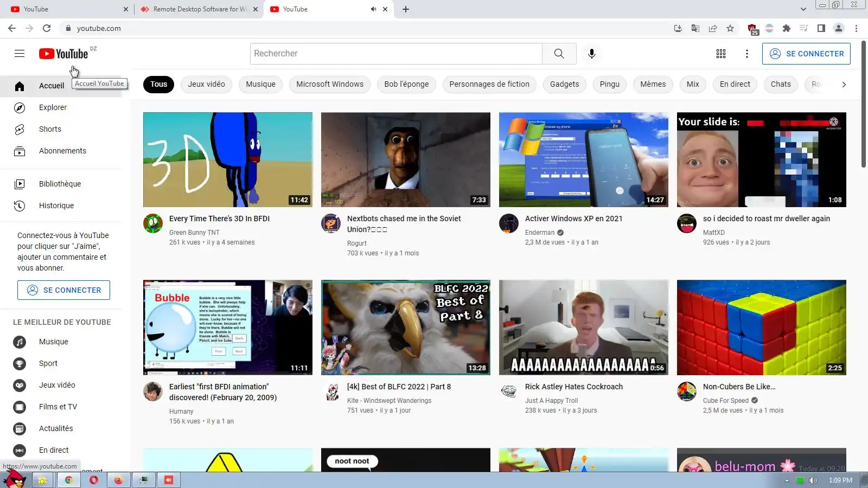Image resolution: width=868 pixels, height=488 pixels.
Task: Open the Nextbots Soviet Union video thumbnail
Action: tap(406, 159)
